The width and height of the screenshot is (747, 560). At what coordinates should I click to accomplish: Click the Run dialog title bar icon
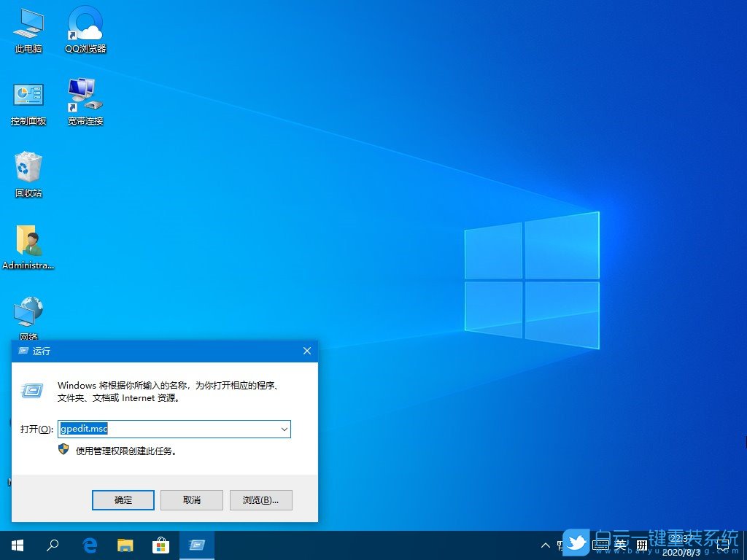point(23,351)
